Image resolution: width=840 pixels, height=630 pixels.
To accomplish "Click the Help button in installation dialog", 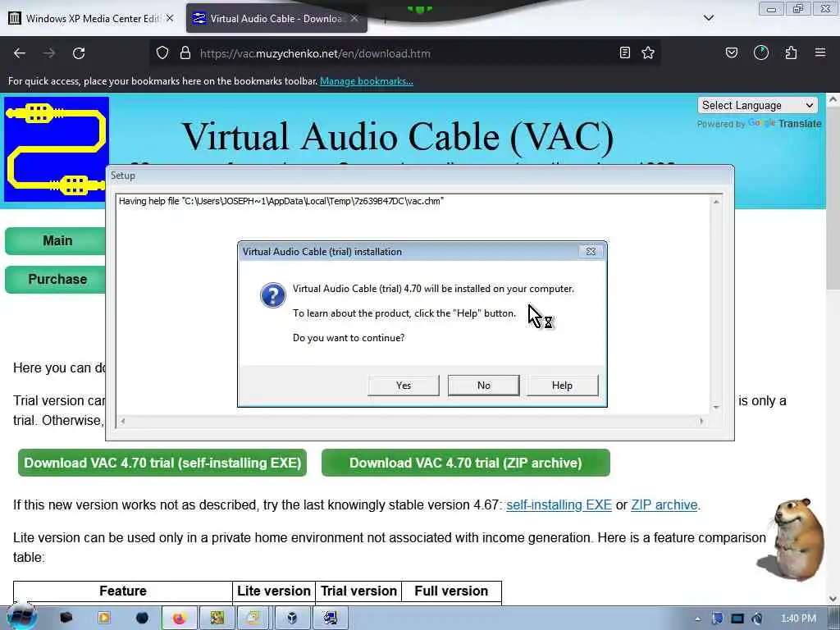I will coord(562,386).
